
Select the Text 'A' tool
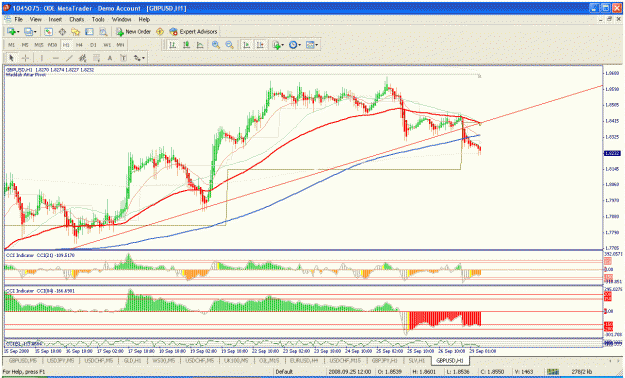110,58
